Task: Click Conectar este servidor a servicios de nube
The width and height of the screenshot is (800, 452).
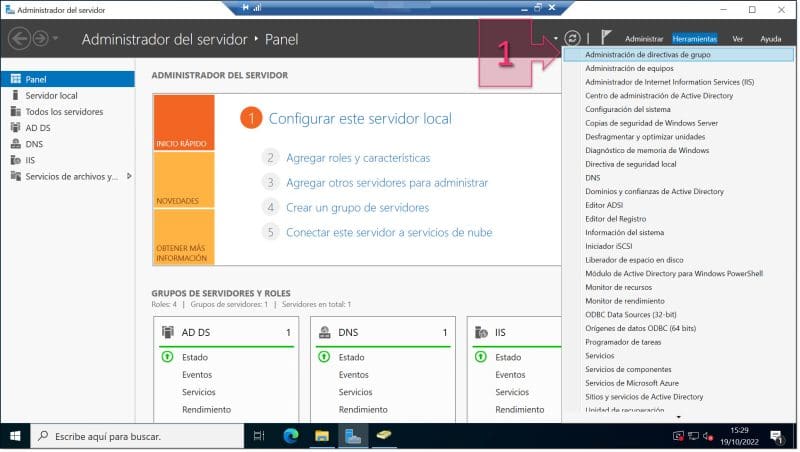Action: 389,233
